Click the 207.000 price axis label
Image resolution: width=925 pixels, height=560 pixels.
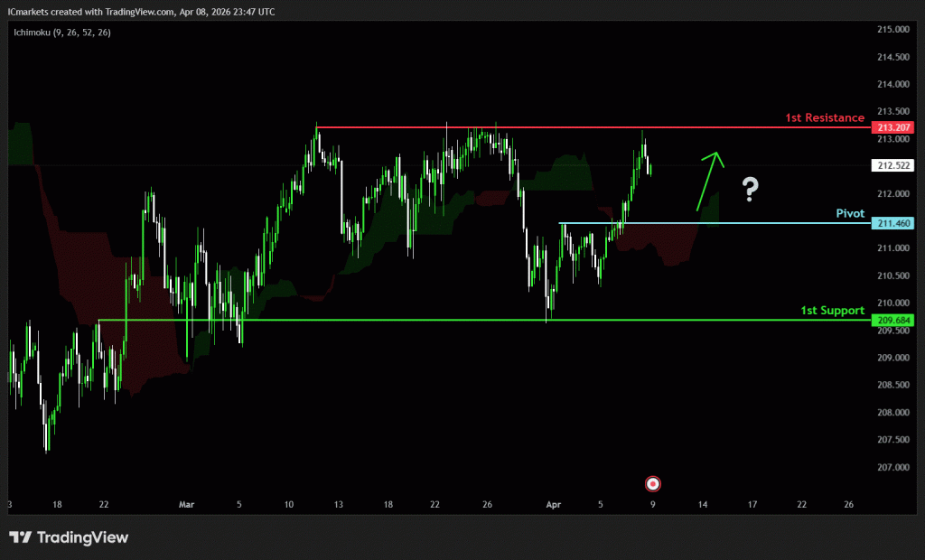(892, 467)
